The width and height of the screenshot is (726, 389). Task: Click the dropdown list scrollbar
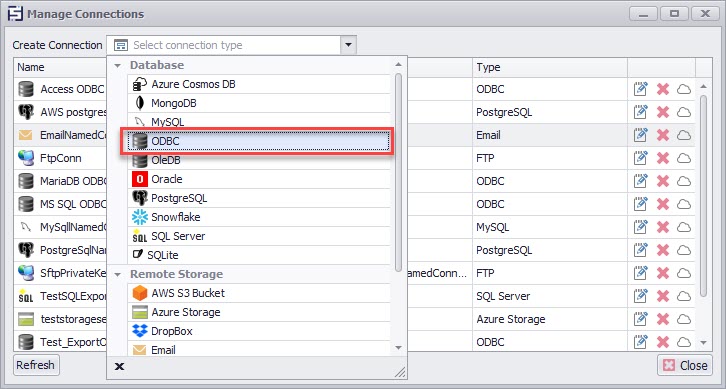point(399,171)
